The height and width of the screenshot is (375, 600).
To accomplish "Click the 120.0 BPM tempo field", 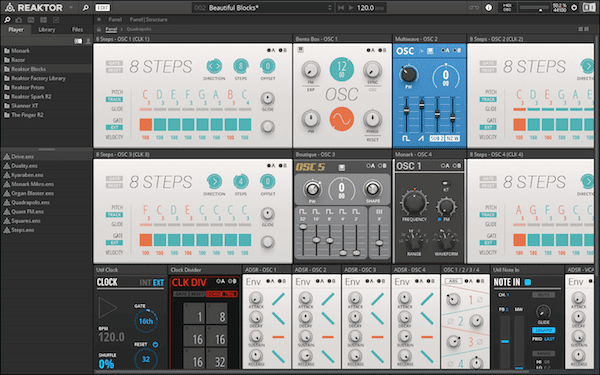I will click(370, 8).
